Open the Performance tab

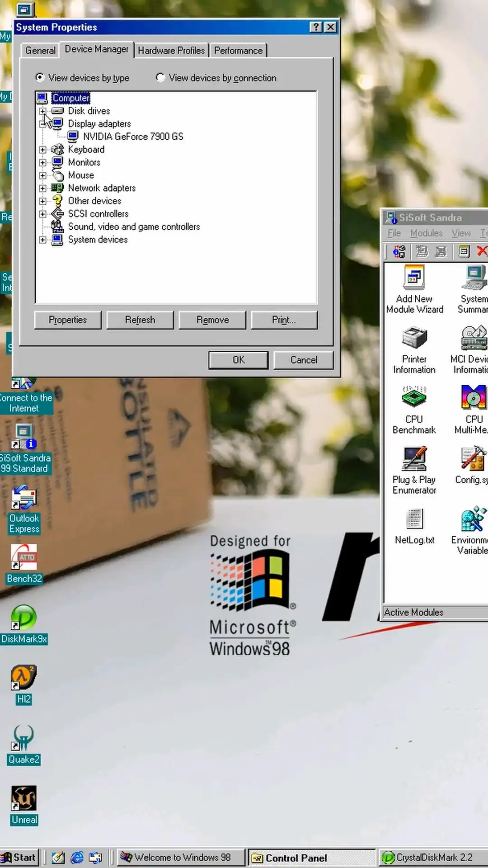tap(238, 51)
